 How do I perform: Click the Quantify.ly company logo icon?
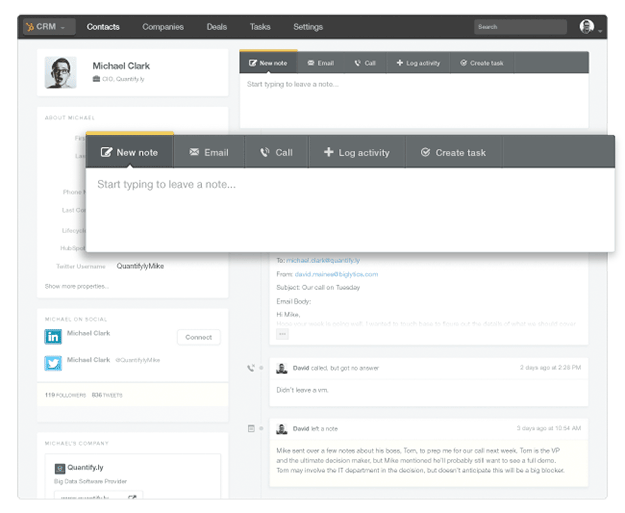[x=60, y=468]
